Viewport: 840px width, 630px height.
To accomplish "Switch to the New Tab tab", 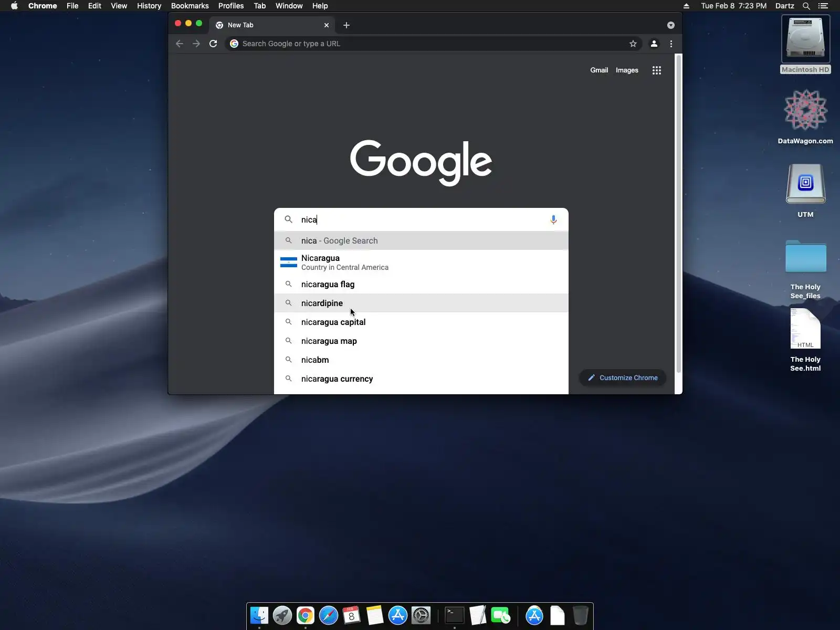I will click(x=268, y=25).
